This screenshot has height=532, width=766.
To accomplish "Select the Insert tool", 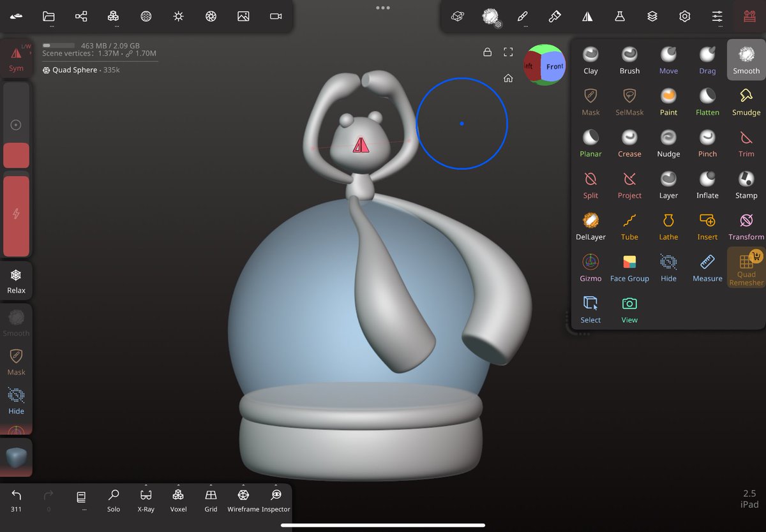I will [x=707, y=226].
